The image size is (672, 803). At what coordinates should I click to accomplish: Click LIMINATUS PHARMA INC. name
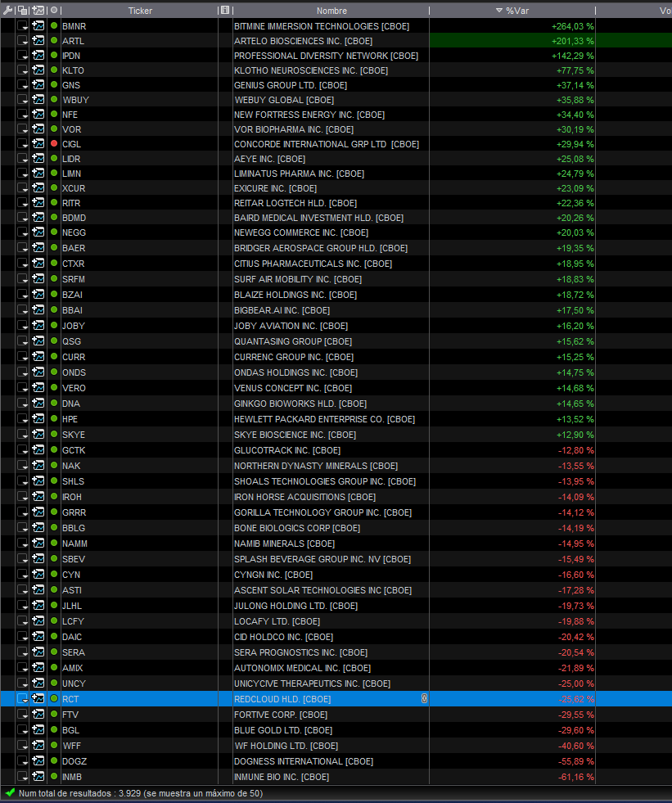point(299,174)
